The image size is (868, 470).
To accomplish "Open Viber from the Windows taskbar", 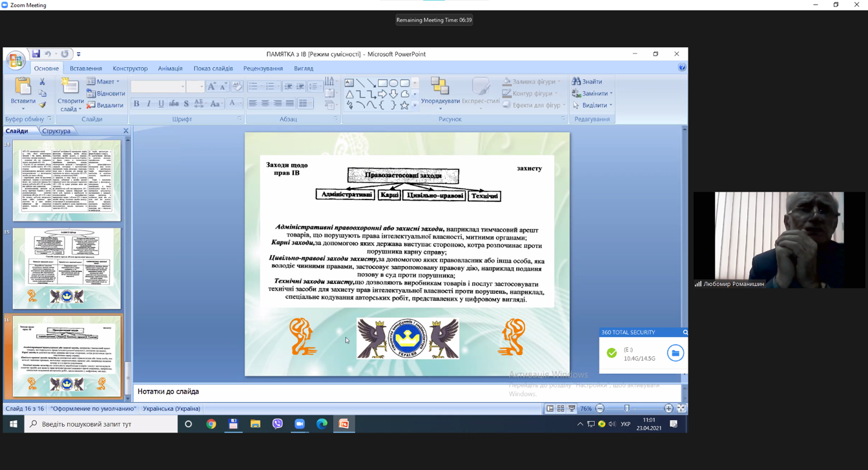I will tap(278, 424).
